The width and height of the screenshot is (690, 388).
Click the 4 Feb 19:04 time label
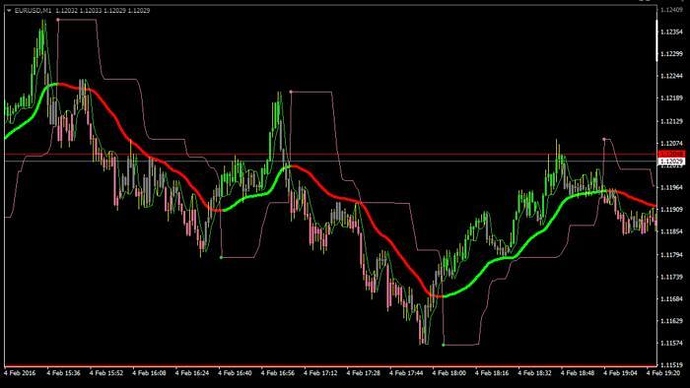tap(620, 373)
